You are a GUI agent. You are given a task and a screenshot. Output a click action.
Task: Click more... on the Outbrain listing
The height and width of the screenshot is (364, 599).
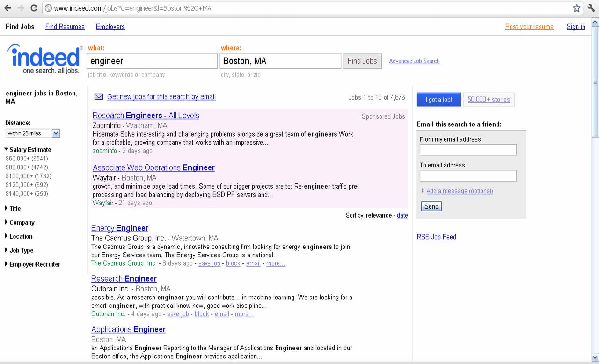[x=244, y=314]
